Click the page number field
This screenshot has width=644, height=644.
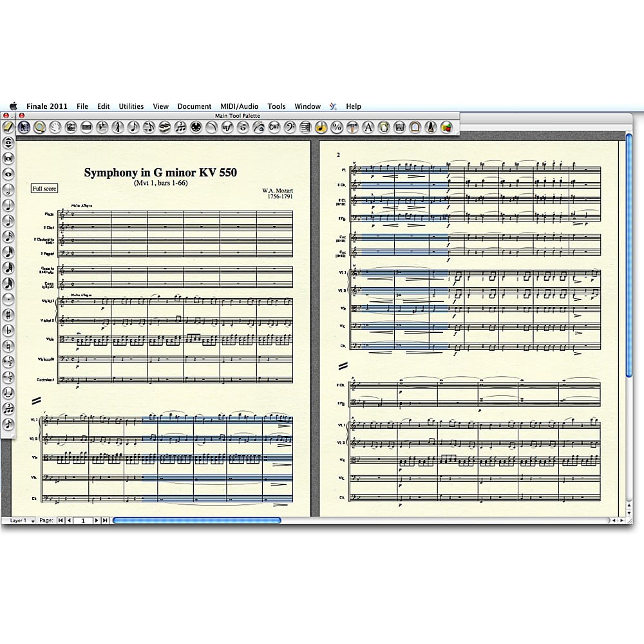pos(83,520)
